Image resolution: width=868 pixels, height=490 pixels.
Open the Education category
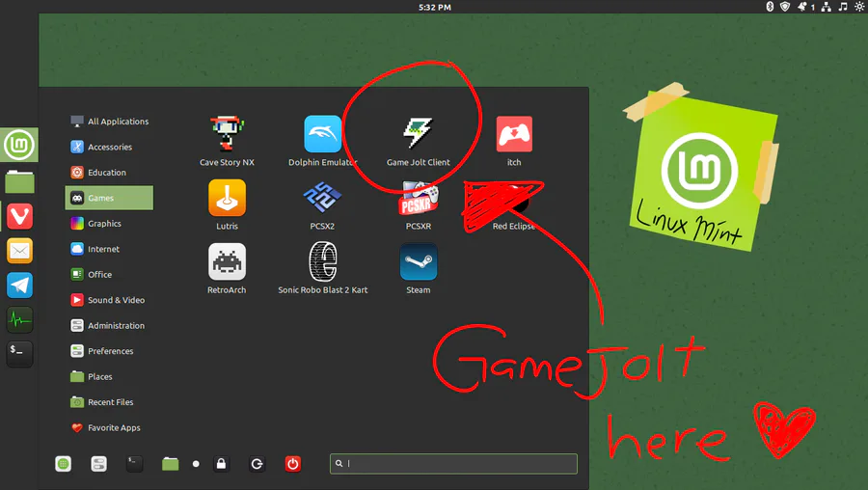pyautogui.click(x=110, y=173)
